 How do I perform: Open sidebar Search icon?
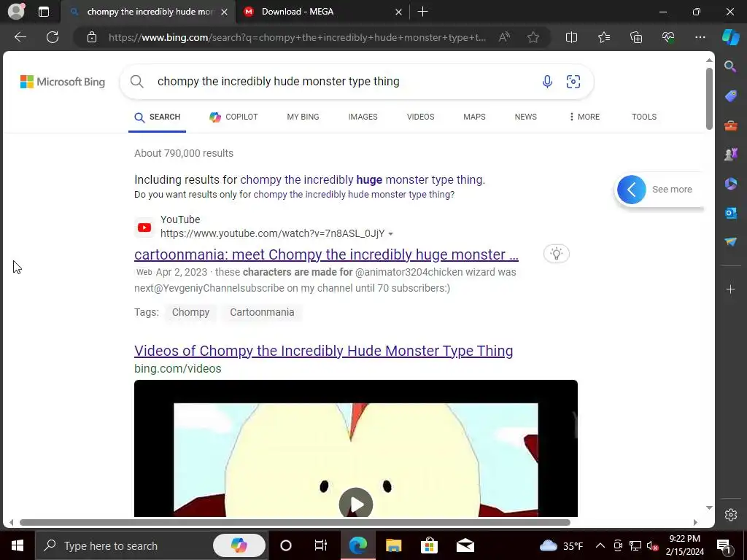(x=730, y=66)
